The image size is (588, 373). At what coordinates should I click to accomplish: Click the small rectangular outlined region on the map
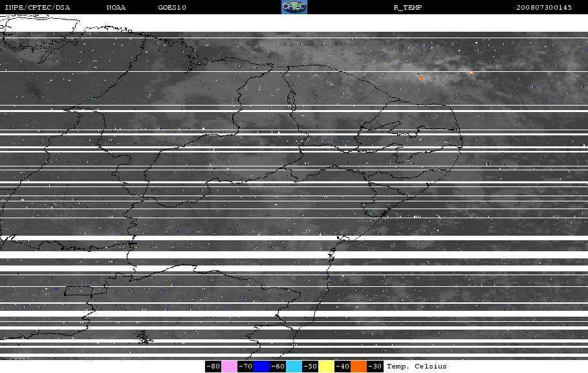click(78, 291)
